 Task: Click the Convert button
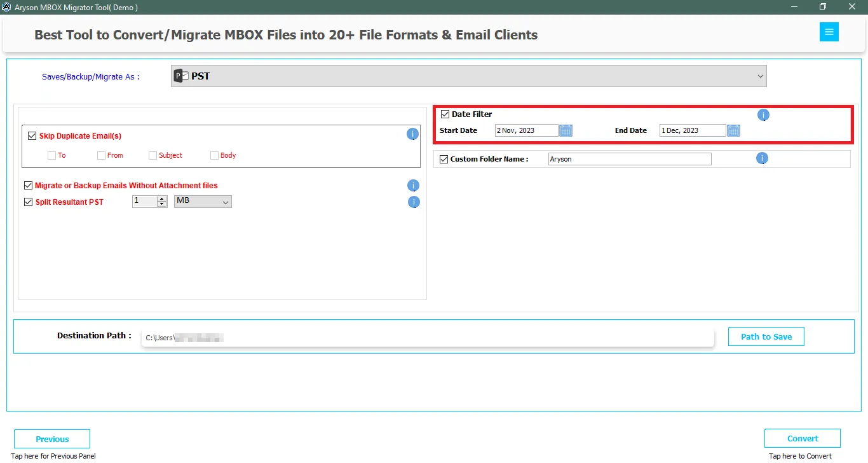tap(803, 438)
